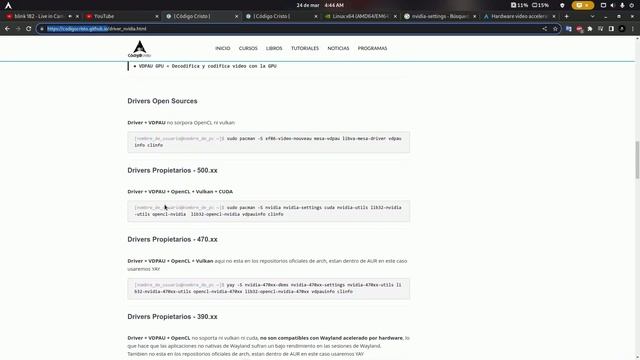Viewport: 640px width, 360px height.
Task: Open the reading list icon
Action: point(600,29)
